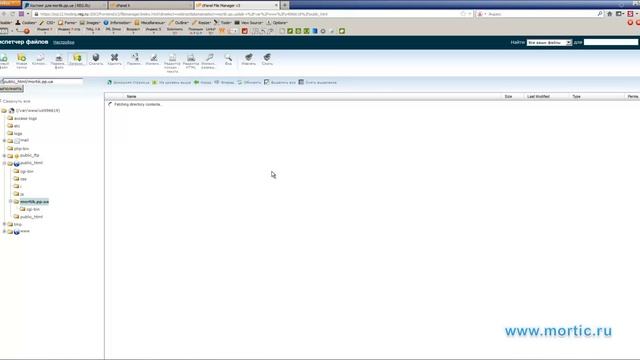Open the Miscellaneous menu in developer toolbar

coord(150,22)
